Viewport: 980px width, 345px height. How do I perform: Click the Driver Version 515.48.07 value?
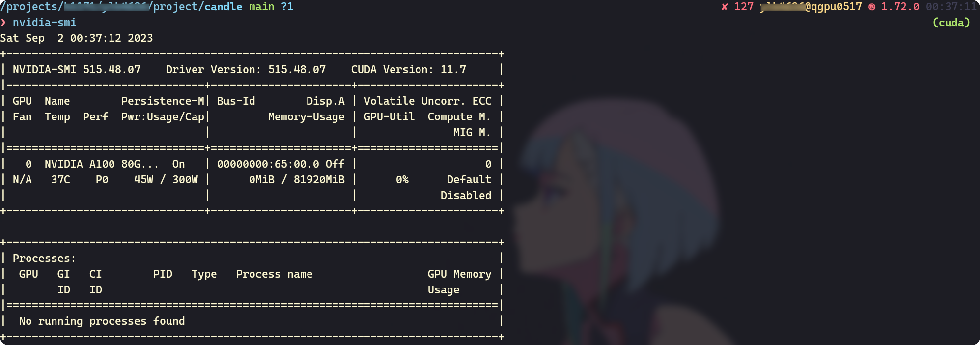point(297,70)
